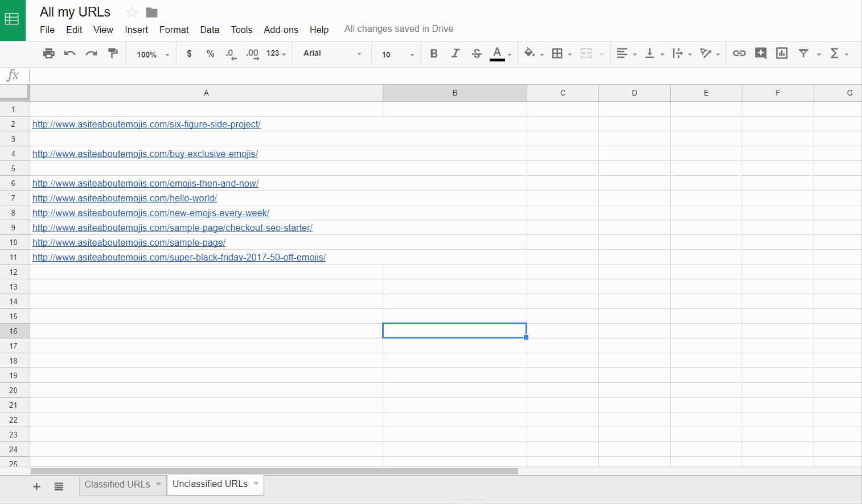862x504 pixels.
Task: Open the six-figure-side-project URL link
Action: (x=146, y=125)
